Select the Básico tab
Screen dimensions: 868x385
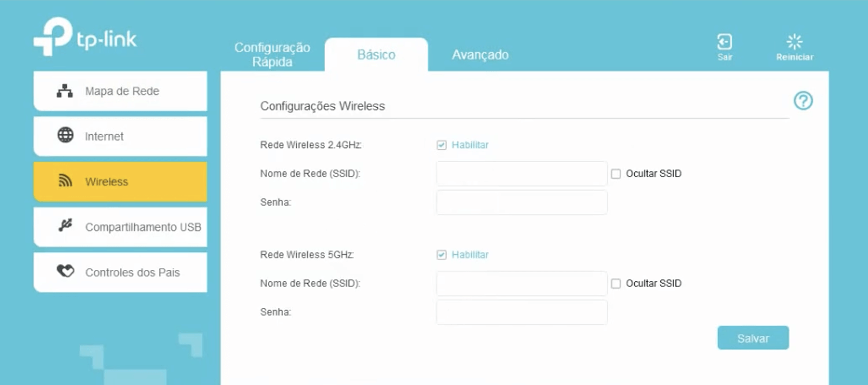pos(376,55)
